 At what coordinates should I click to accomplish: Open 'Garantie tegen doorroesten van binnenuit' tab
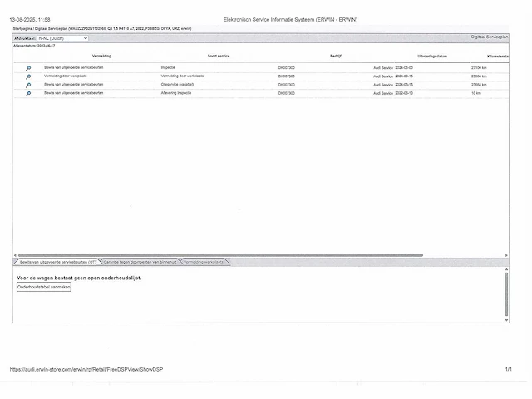point(139,262)
